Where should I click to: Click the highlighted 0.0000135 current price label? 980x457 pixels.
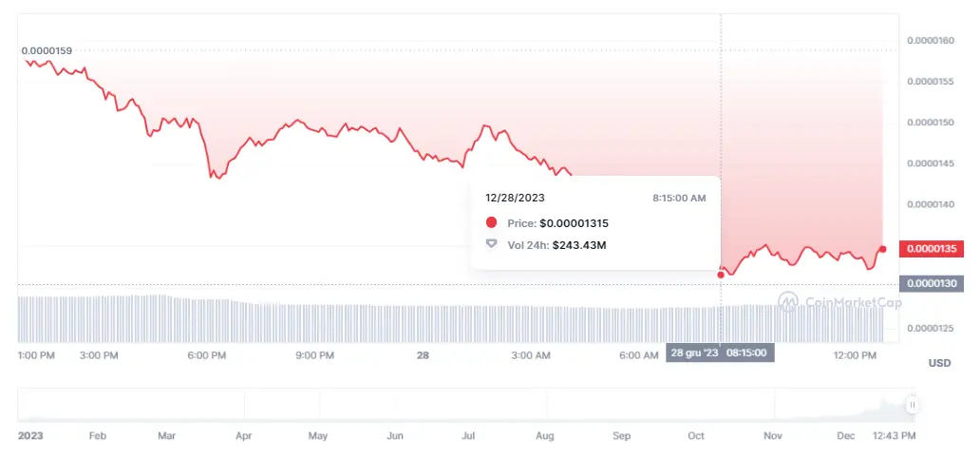click(x=928, y=250)
